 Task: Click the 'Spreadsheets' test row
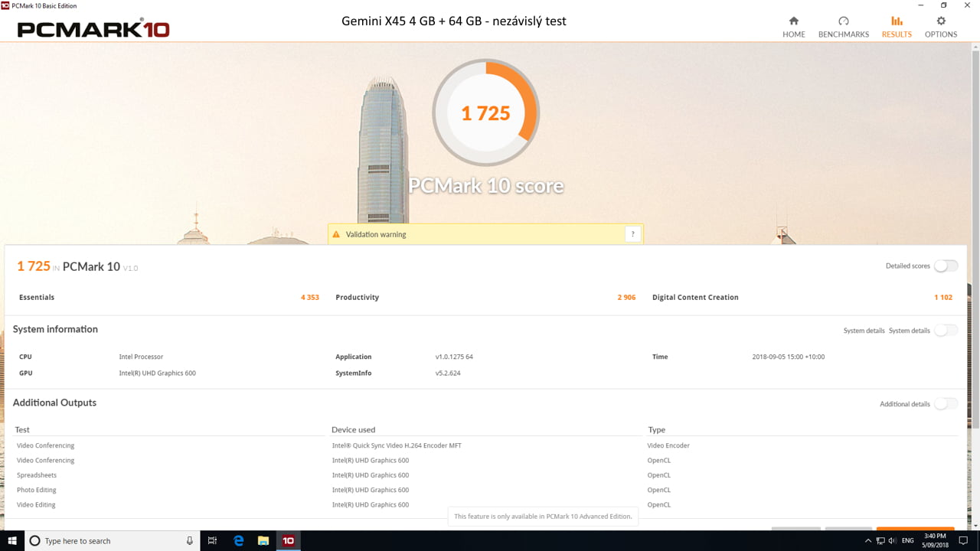point(37,475)
